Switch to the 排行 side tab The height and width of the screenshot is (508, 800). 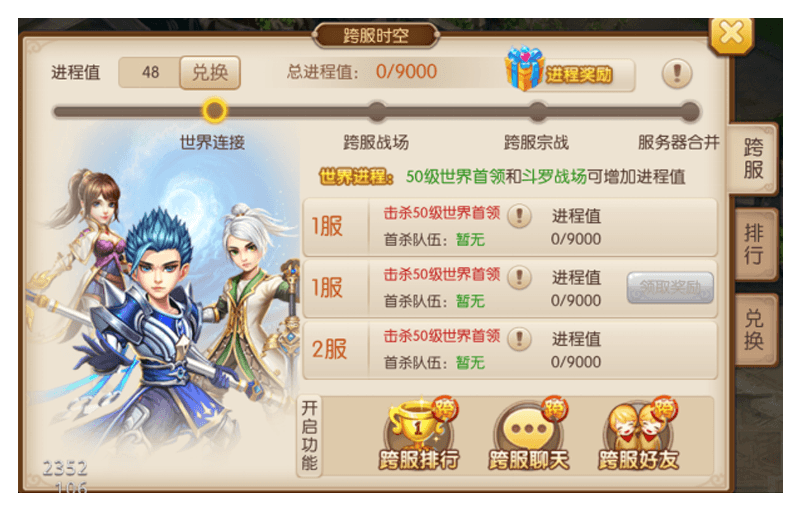[x=755, y=244]
